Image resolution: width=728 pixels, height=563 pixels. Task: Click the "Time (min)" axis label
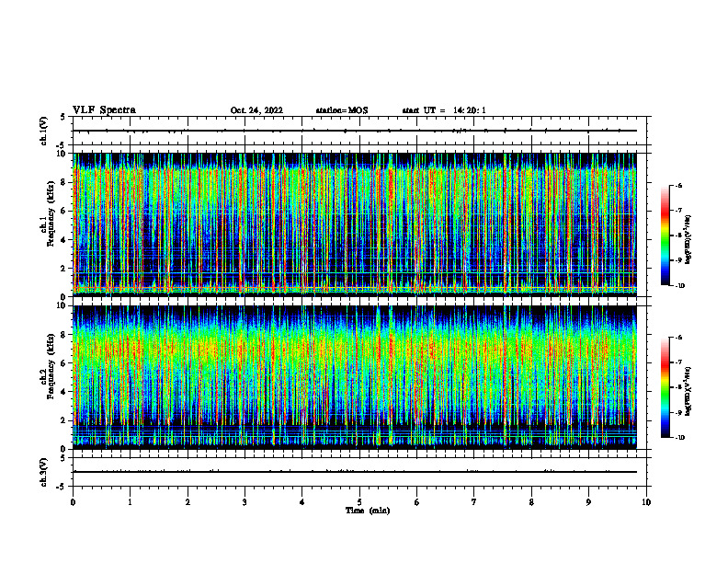point(368,511)
